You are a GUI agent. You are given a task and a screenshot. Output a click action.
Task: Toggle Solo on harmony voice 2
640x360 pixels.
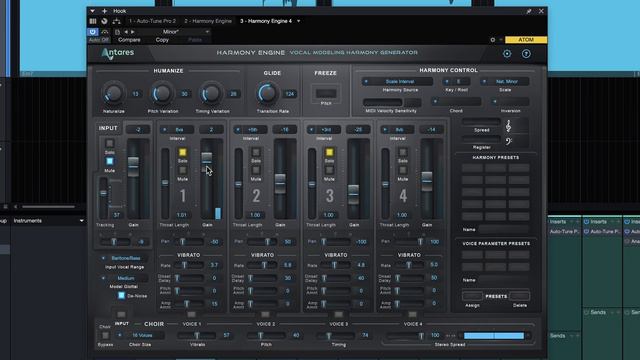coord(256,152)
